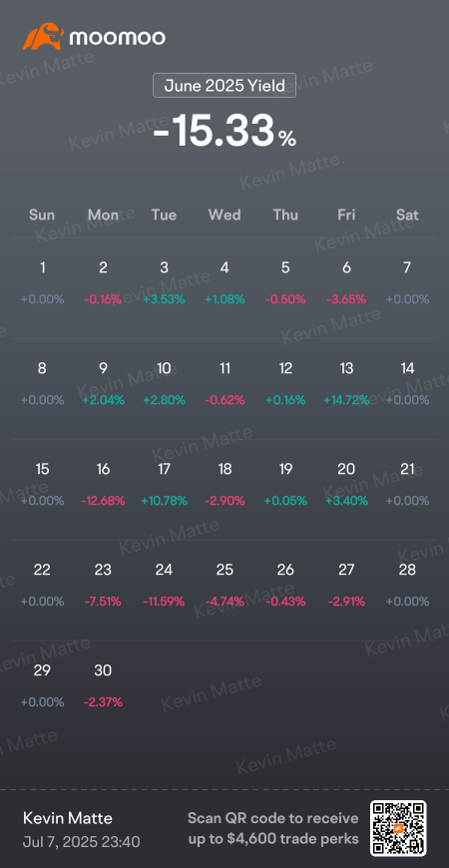449x868 pixels.
Task: Select June 20 showing +3.40%
Action: click(x=346, y=484)
